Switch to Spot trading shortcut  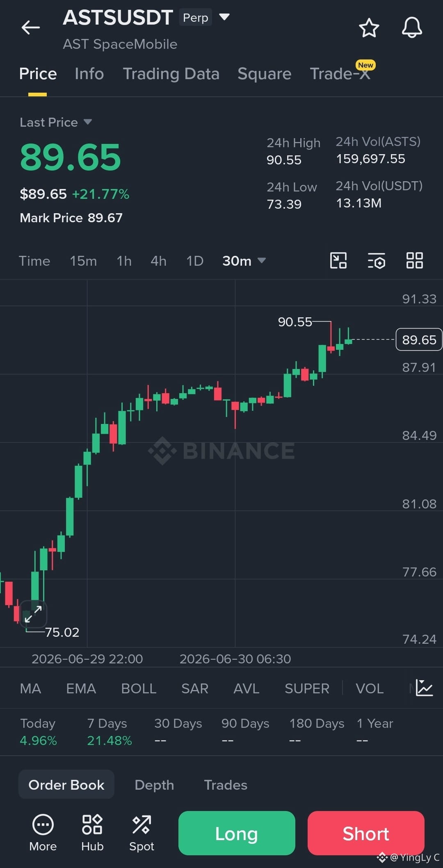coord(142,833)
